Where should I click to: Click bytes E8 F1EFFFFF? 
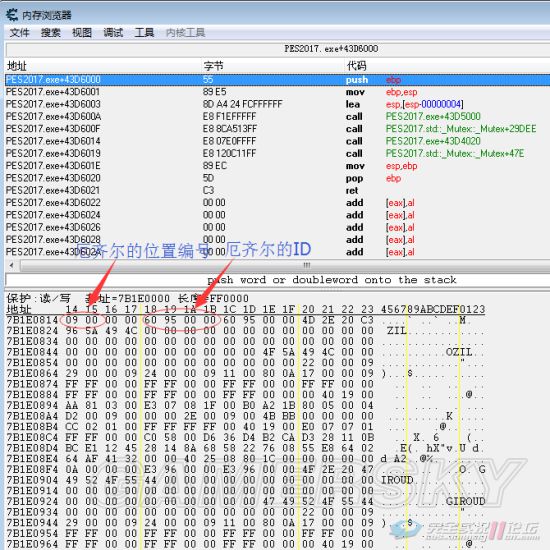click(x=229, y=116)
